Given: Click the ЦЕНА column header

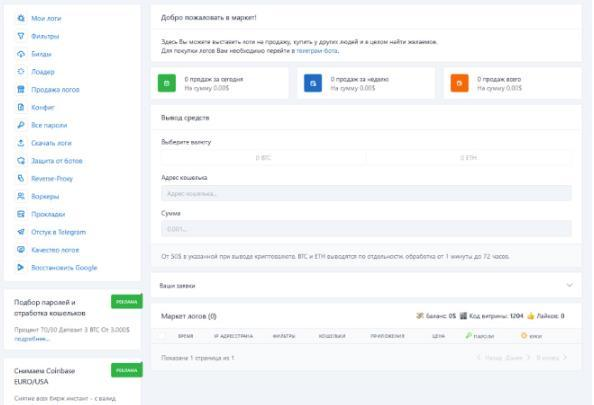Looking at the screenshot, I should coord(438,336).
